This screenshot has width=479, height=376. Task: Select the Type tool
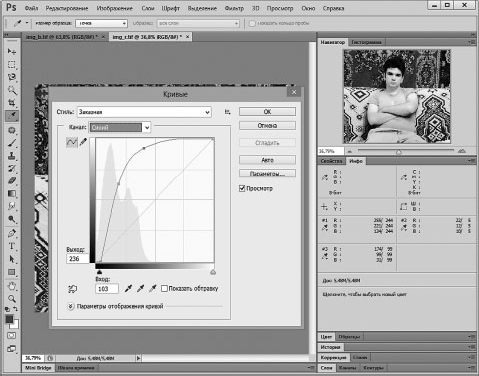pyautogui.click(x=12, y=246)
